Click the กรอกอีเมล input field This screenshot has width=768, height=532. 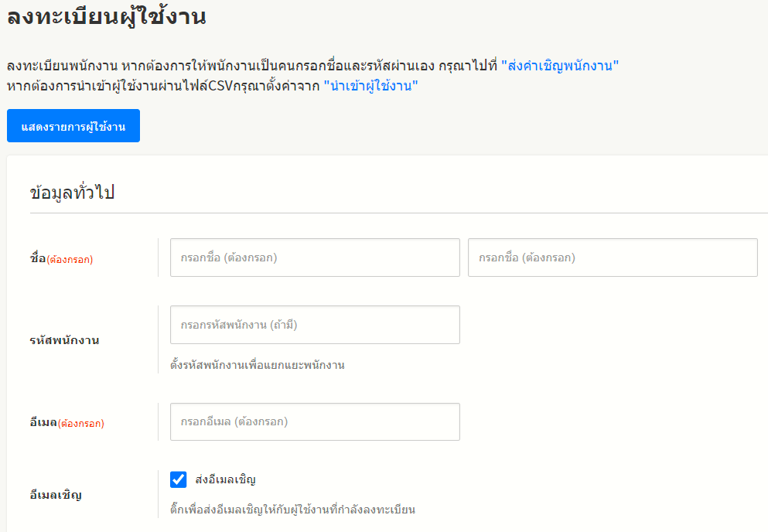pos(315,422)
